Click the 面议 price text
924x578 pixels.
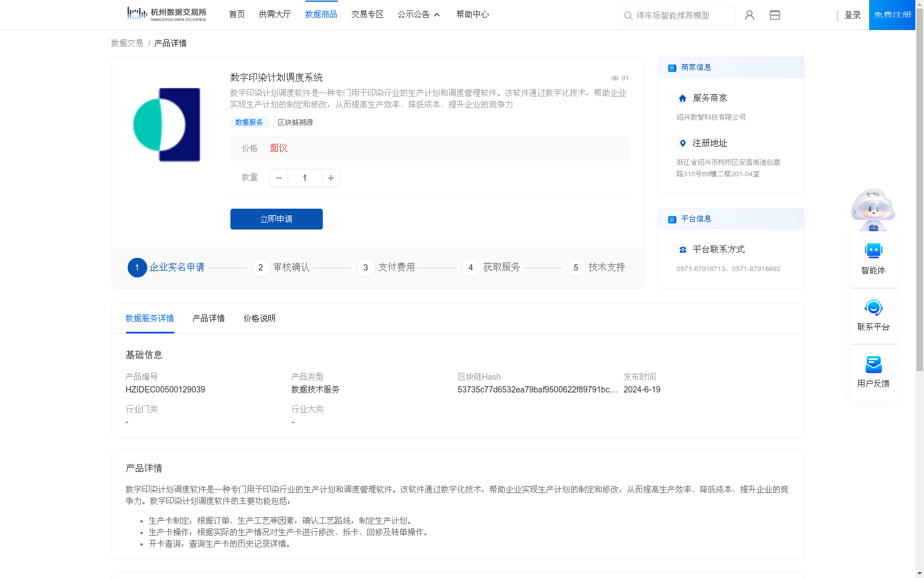point(278,149)
